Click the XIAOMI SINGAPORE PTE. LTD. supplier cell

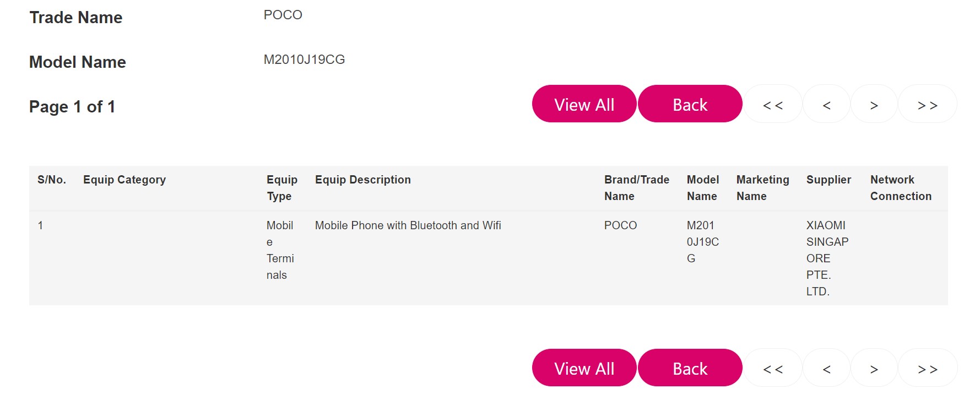click(827, 258)
